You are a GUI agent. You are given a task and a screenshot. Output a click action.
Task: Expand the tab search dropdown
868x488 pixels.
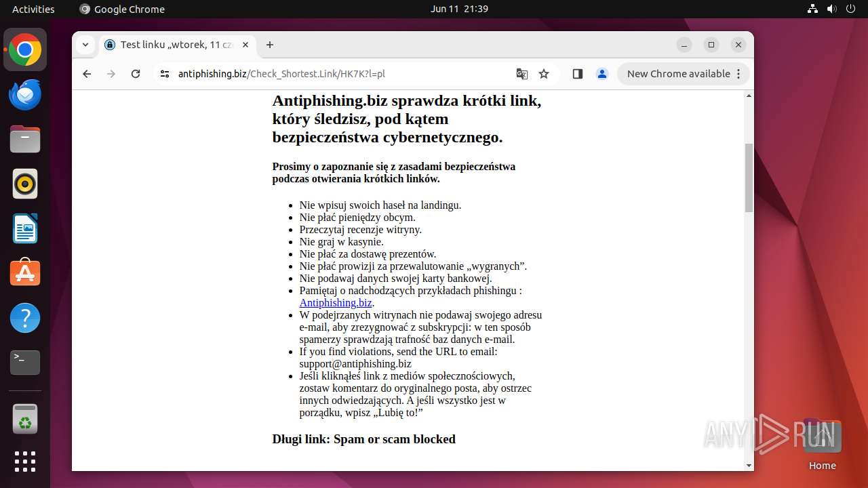point(85,45)
